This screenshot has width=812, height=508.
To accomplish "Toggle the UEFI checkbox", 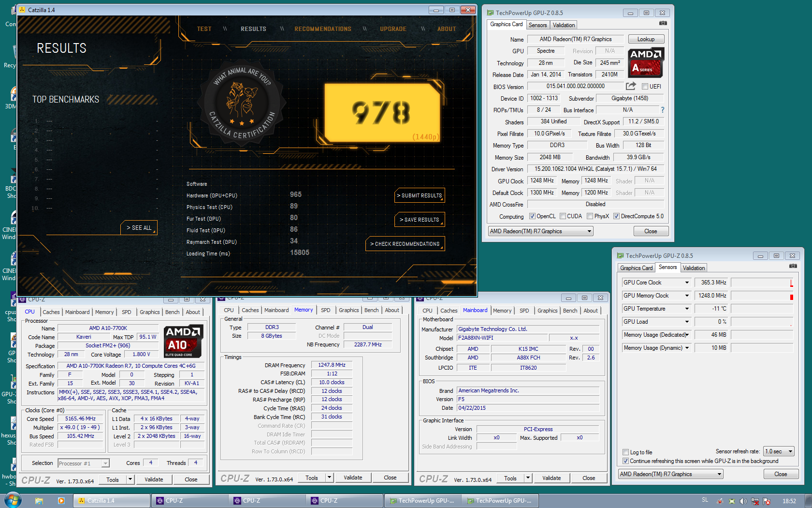I will pos(645,87).
